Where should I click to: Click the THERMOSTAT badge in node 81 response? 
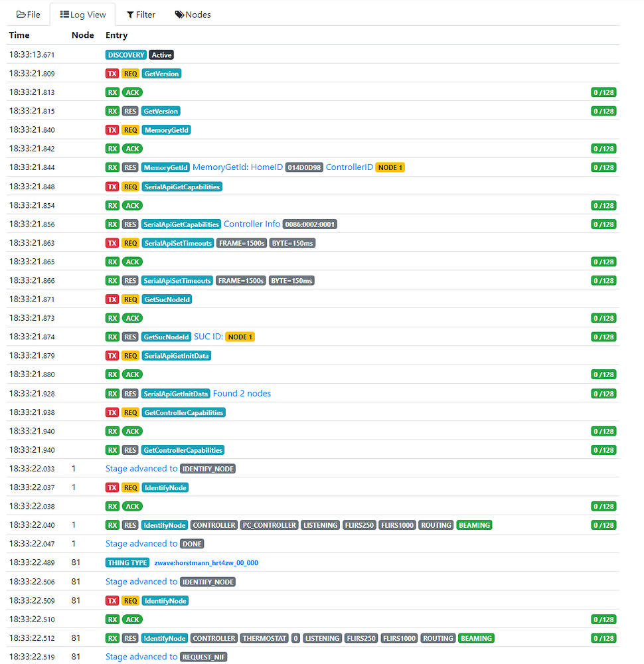[x=264, y=638]
